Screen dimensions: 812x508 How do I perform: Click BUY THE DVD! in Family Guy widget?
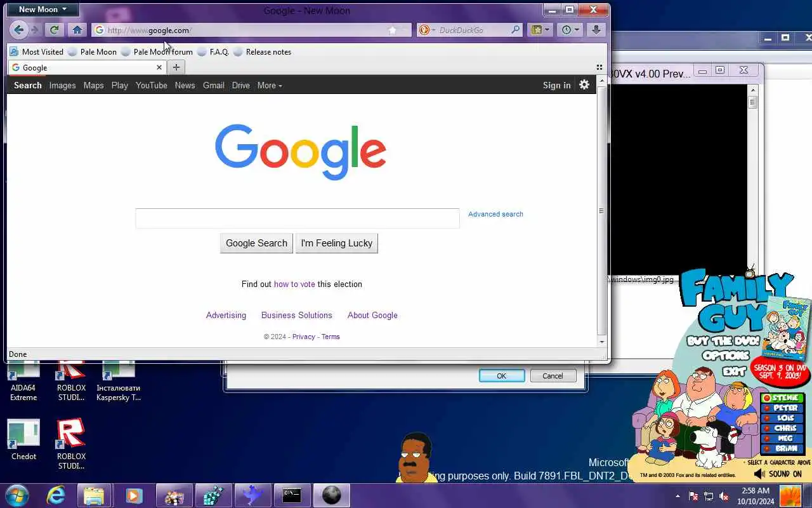coord(723,342)
